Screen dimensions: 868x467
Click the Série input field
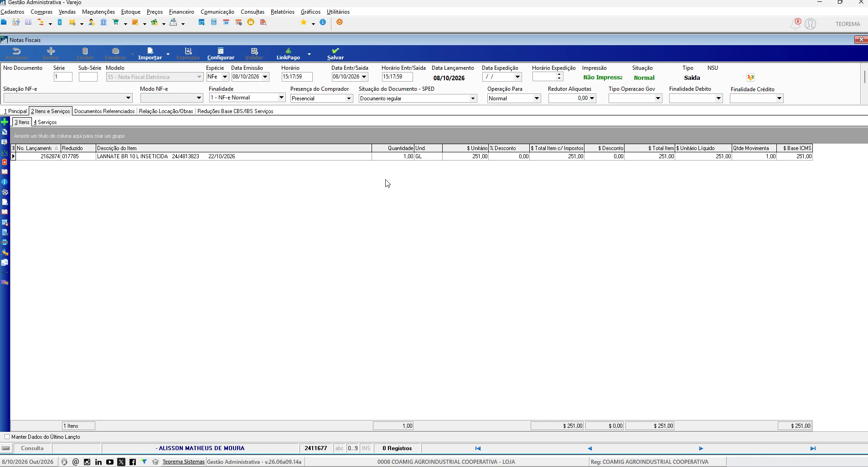coord(63,77)
